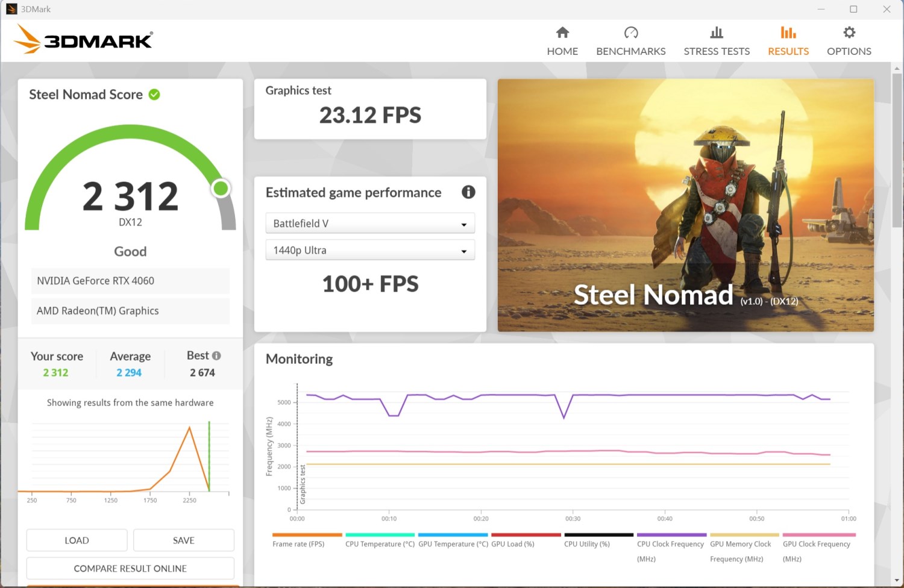Click the GPU Temperature blue color swatch
The image size is (904, 588).
[453, 534]
